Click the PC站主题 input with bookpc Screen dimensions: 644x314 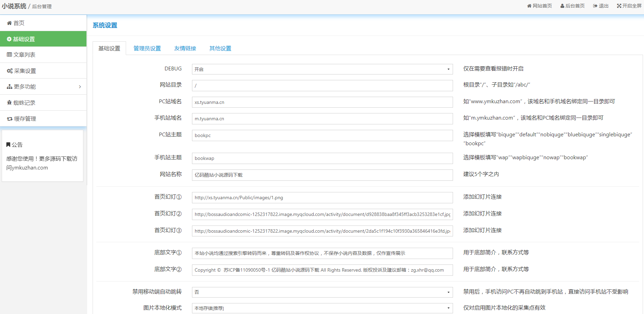[322, 135]
